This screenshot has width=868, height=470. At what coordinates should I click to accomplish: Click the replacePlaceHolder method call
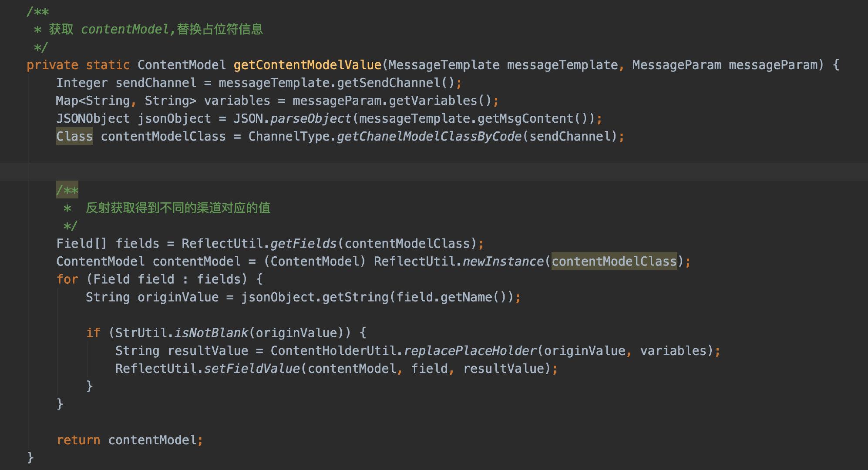470,351
